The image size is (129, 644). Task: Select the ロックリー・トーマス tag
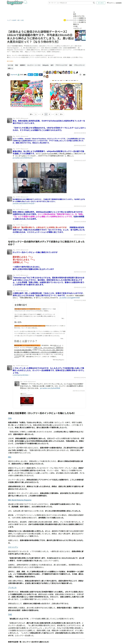[x=34, y=65]
